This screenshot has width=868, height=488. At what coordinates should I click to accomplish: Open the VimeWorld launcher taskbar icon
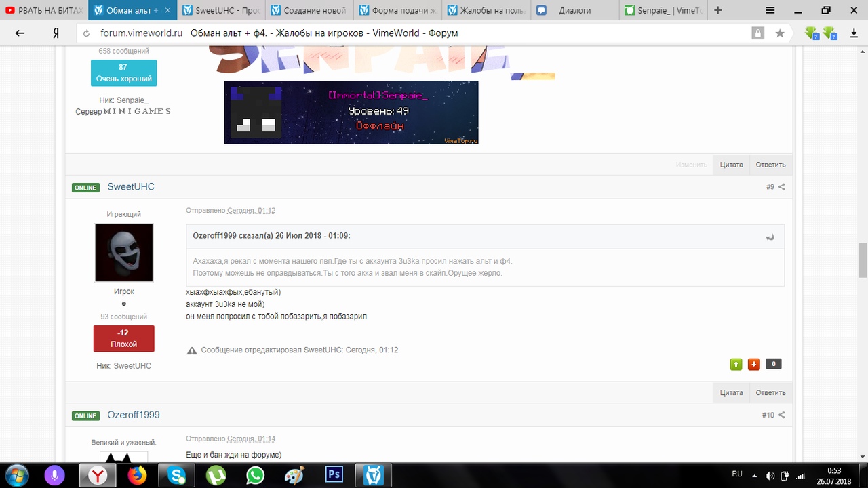[x=374, y=476]
